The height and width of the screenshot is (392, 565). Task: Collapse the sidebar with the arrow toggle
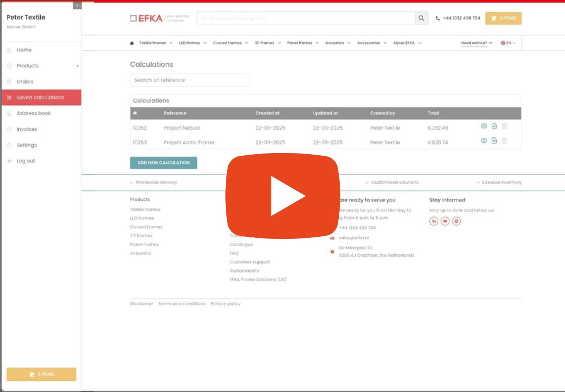coord(77,5)
